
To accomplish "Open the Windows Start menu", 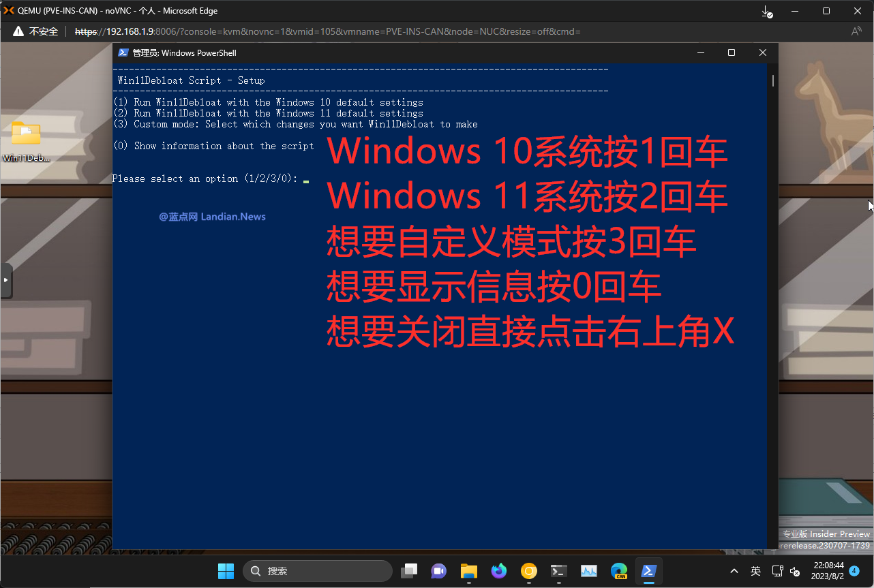I will [226, 571].
